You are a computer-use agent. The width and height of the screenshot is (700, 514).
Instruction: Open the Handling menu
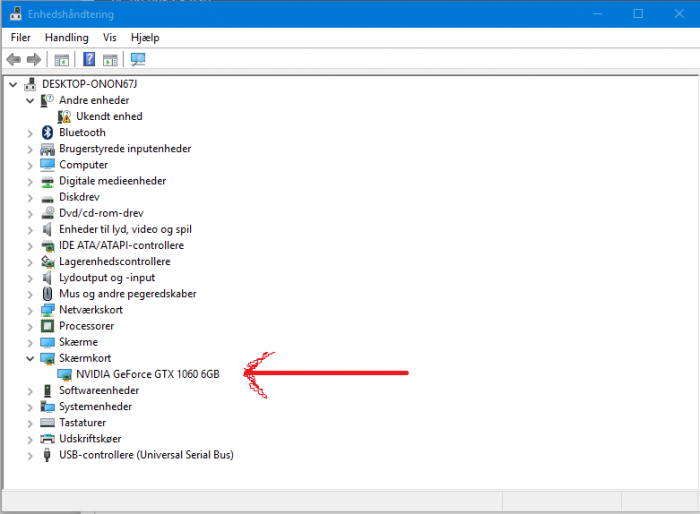[67, 38]
